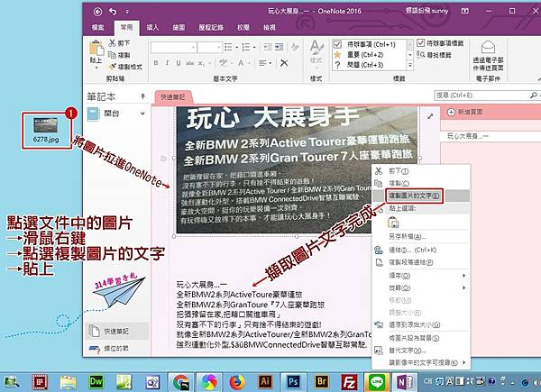Pin the notebook pane with pushpin icon
This screenshot has width=541, height=392.
point(142,96)
